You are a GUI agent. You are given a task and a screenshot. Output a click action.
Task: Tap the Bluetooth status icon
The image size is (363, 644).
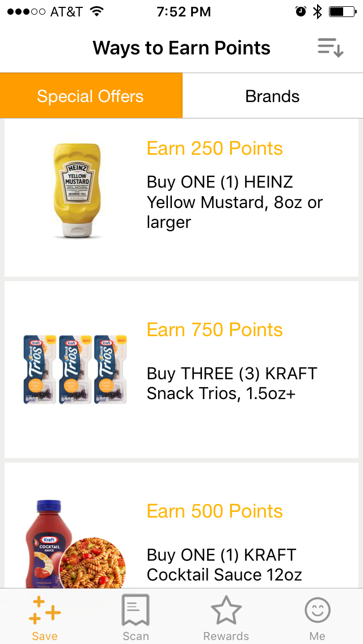(318, 12)
